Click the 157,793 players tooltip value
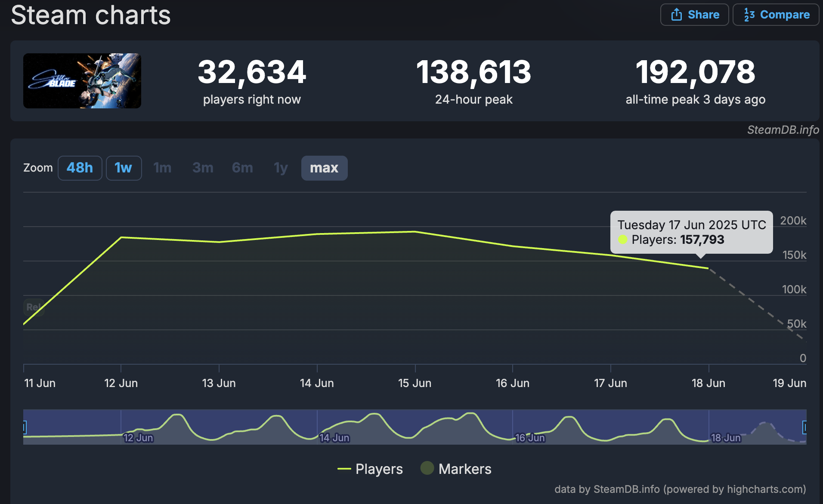 [x=702, y=240]
